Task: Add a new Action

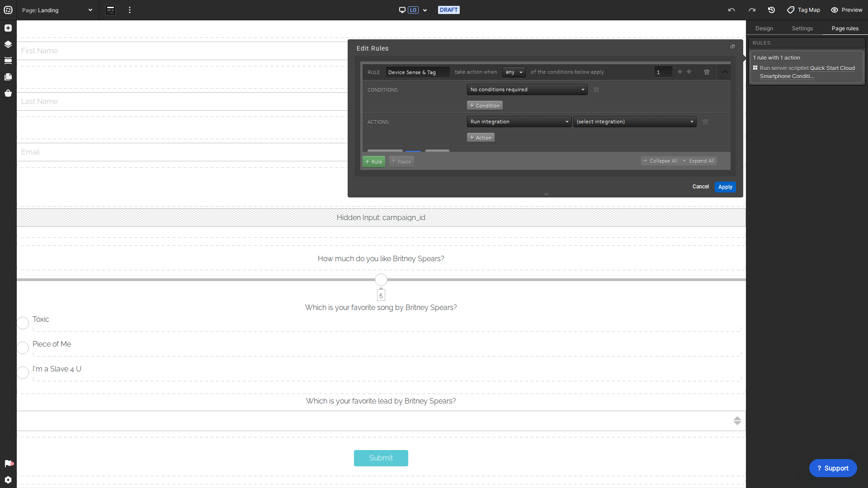Action: click(481, 137)
